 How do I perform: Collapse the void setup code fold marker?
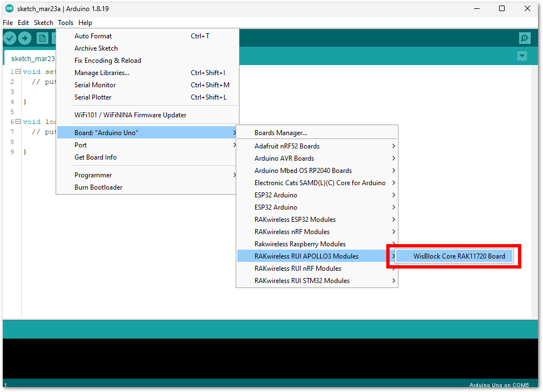[x=18, y=72]
